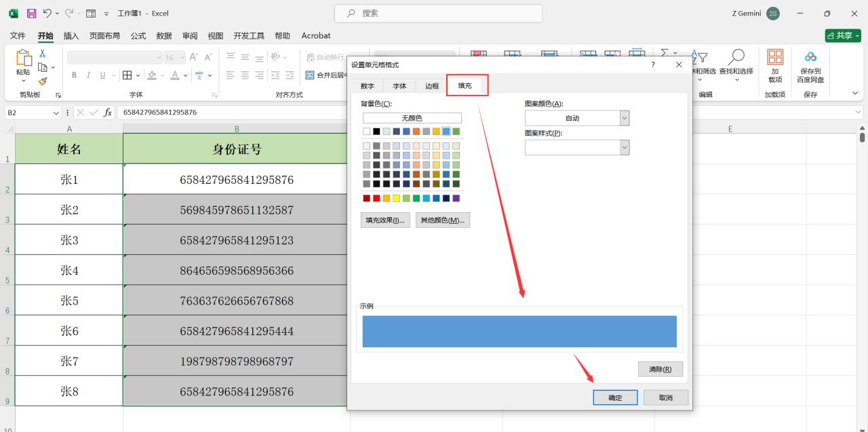Open the 共享 share dropdown button
This screenshot has width=868, height=432.
pos(843,35)
